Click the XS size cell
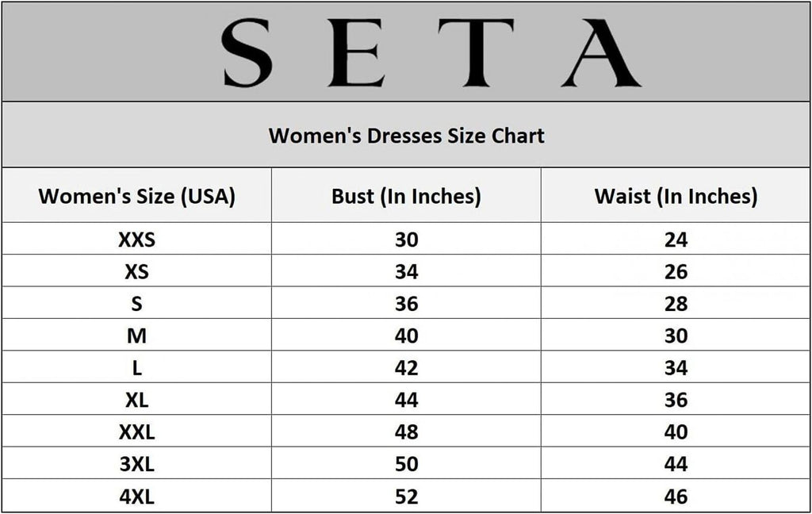Image resolution: width=812 pixels, height=514 pixels. click(137, 272)
